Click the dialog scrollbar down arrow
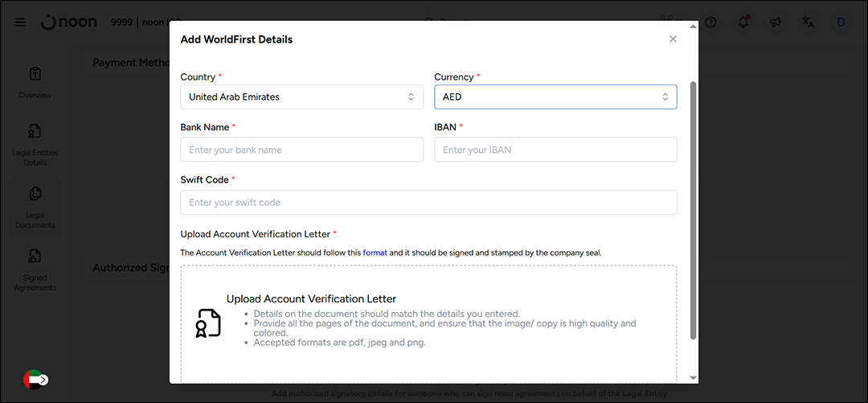Screen dimensions: 868x403 tap(693, 377)
